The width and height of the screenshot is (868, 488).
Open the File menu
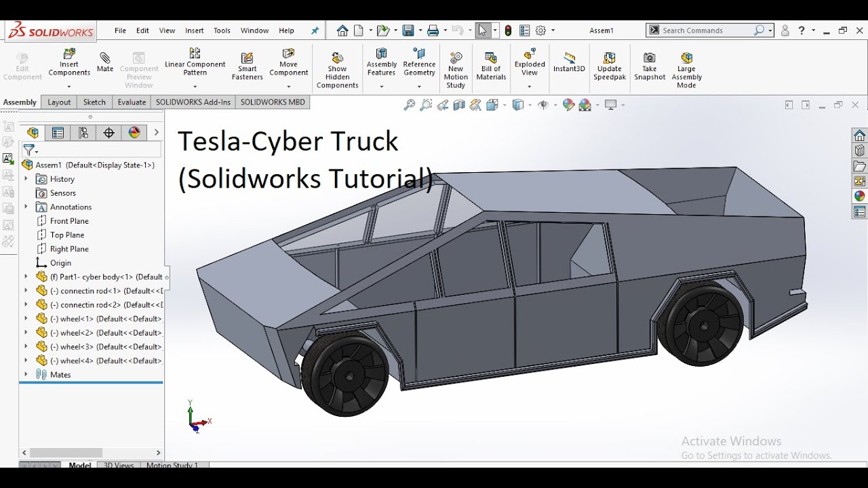click(x=120, y=30)
